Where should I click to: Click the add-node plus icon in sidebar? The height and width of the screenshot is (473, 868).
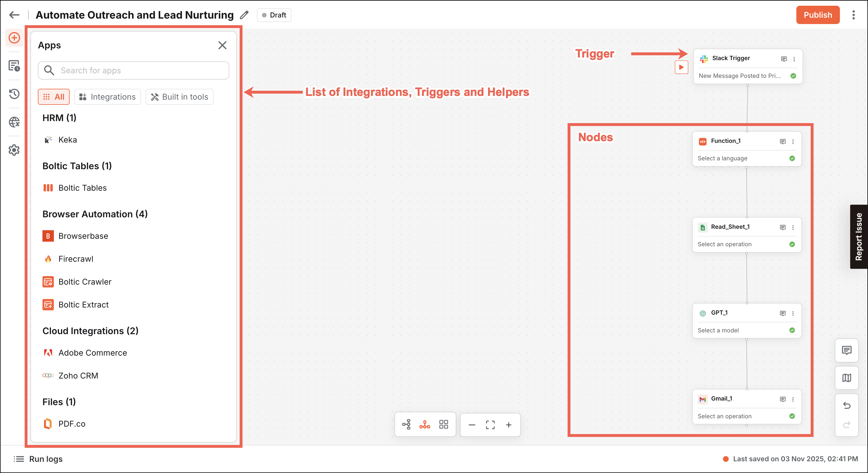click(x=14, y=38)
